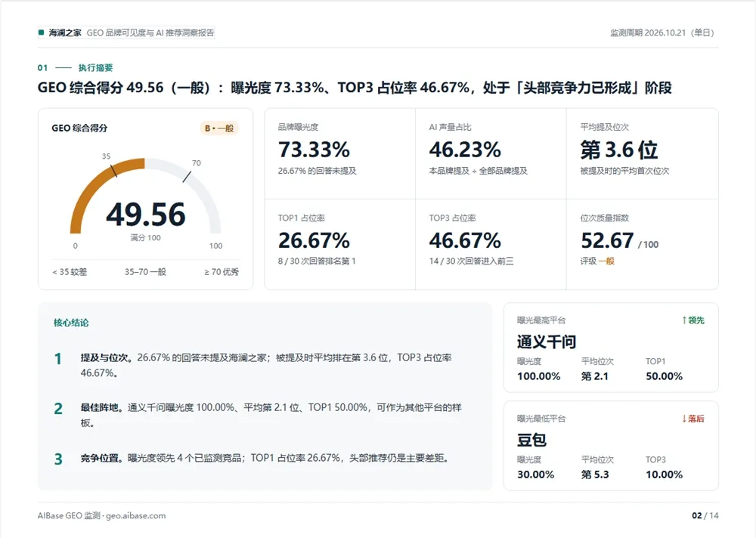Click the GEO 综合得分 card heading
Image resolution: width=756 pixels, height=538 pixels.
coord(79,128)
